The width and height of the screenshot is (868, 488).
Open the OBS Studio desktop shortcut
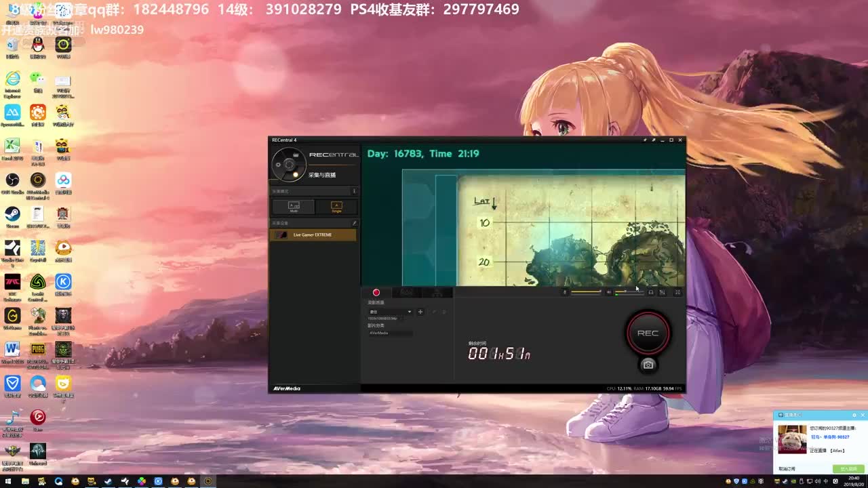tap(12, 183)
